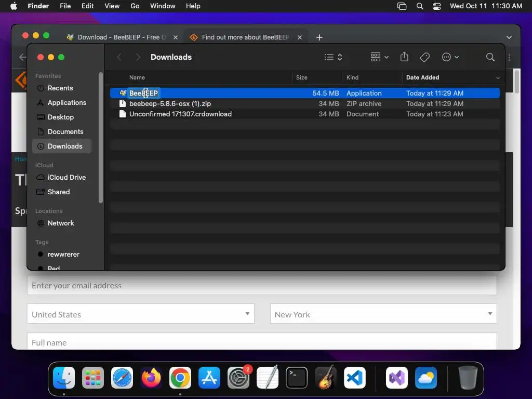The height and width of the screenshot is (399, 532).
Task: Open the list view switcher dropdown
Action: click(333, 57)
